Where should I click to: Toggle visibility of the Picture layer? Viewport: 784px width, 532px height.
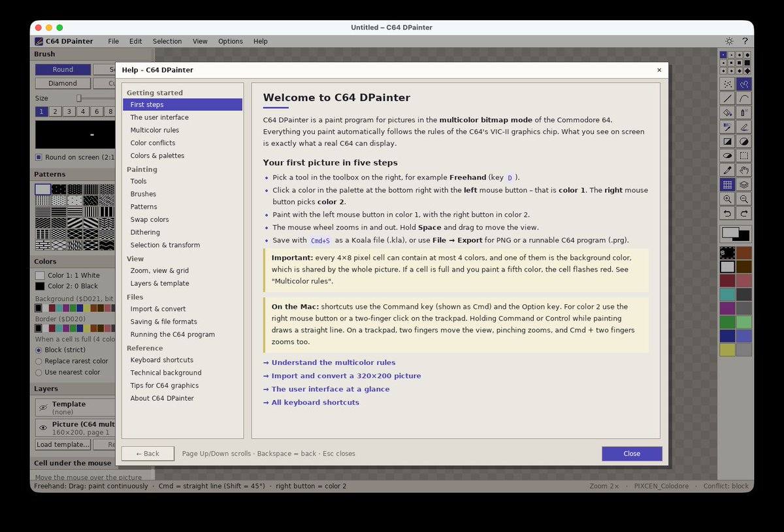point(43,428)
